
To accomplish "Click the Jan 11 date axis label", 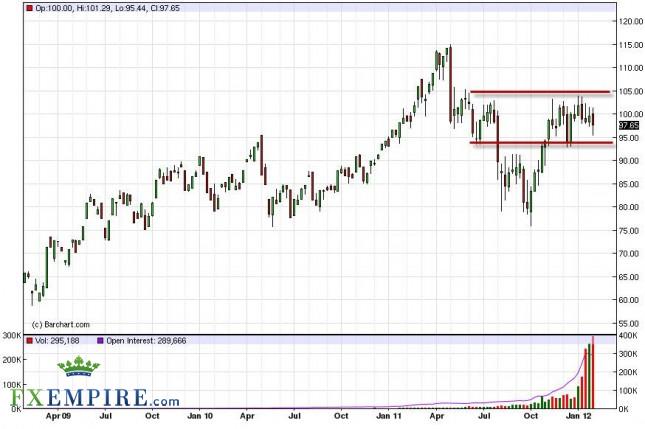I will coord(389,416).
